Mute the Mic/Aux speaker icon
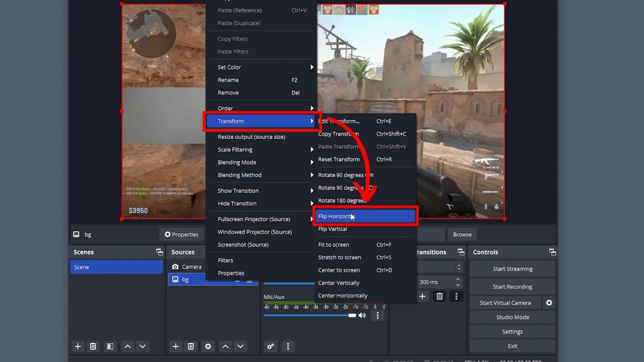 [x=362, y=315]
